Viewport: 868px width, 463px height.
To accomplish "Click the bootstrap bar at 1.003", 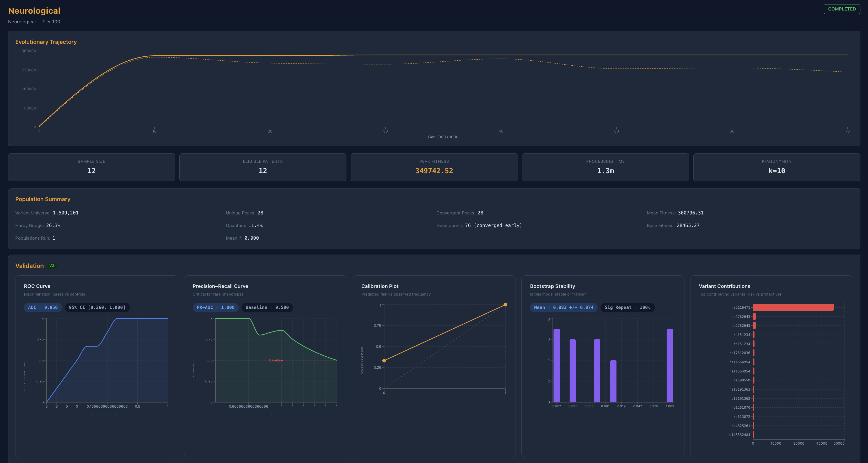I will (669, 366).
